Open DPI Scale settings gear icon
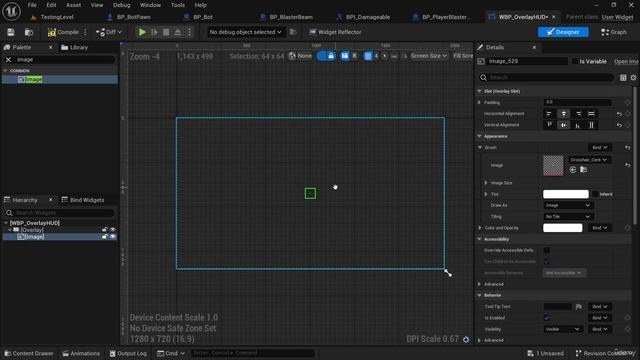 coord(466,339)
